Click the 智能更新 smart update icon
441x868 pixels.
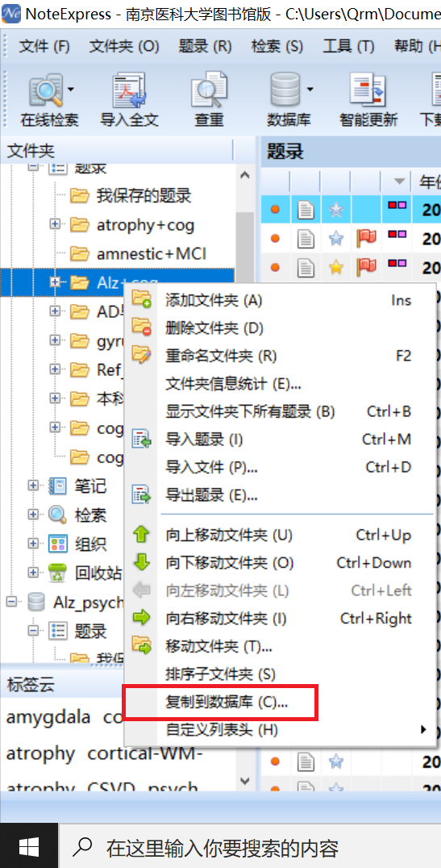[368, 98]
